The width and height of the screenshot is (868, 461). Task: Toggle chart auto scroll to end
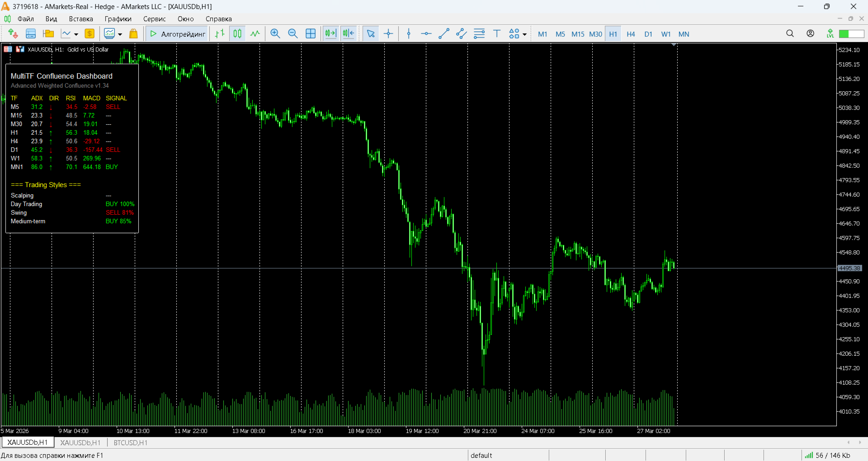point(330,34)
